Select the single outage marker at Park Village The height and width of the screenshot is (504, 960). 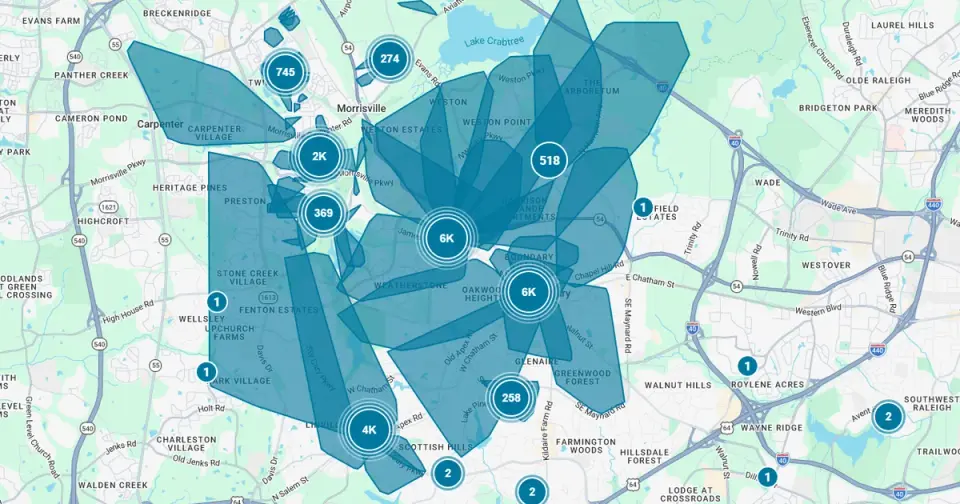206,372
